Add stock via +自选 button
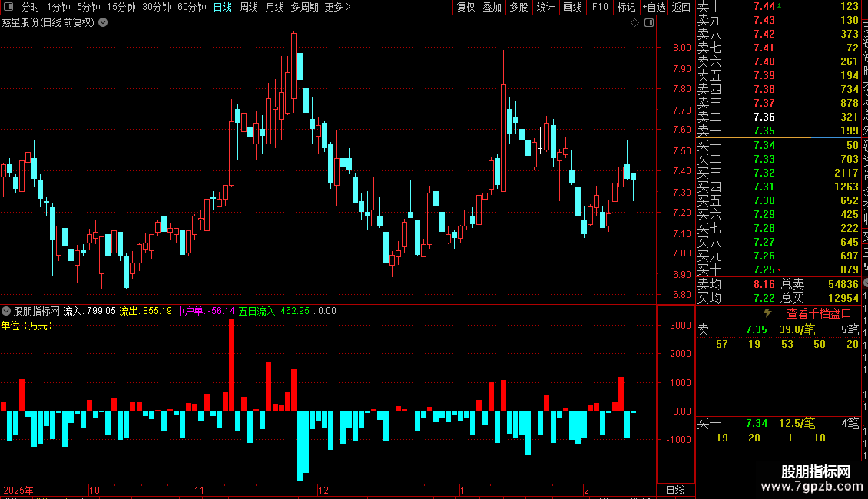 [654, 7]
